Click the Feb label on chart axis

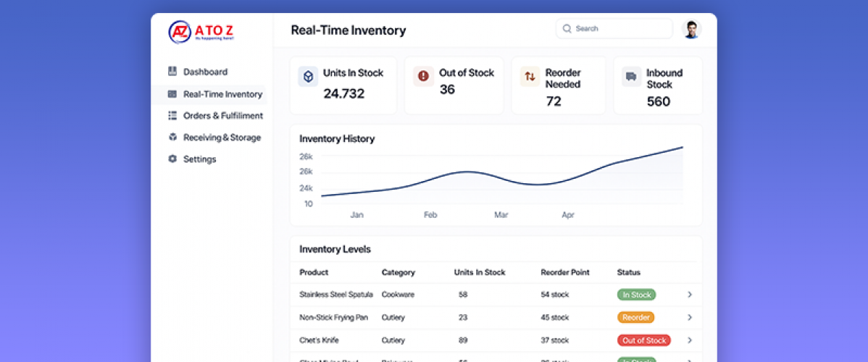430,215
